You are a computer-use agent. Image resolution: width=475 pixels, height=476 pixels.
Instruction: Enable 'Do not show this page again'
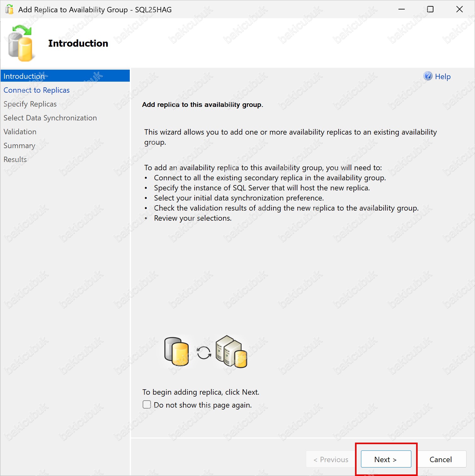[147, 404]
